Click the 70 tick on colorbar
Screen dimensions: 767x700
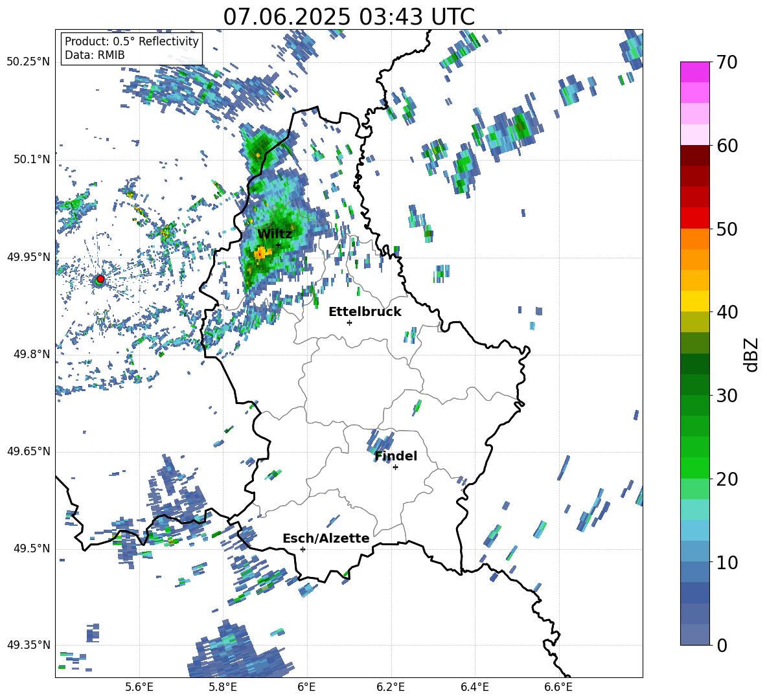tap(727, 63)
